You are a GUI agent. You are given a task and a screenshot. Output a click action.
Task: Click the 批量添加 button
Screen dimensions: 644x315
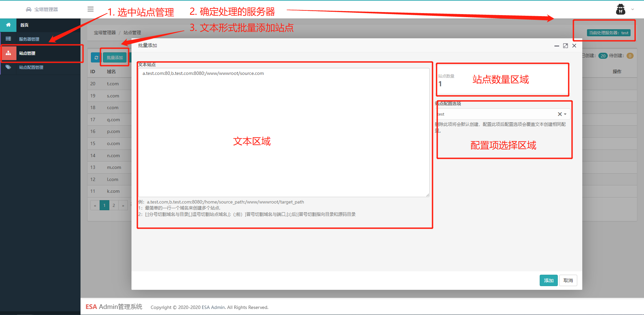pos(115,58)
